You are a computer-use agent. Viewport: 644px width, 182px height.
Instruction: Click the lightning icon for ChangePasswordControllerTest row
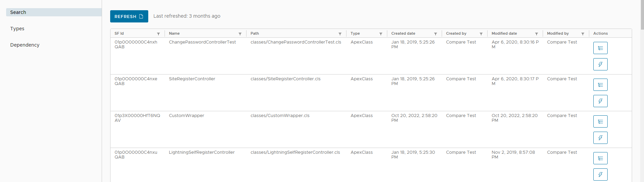point(600,64)
